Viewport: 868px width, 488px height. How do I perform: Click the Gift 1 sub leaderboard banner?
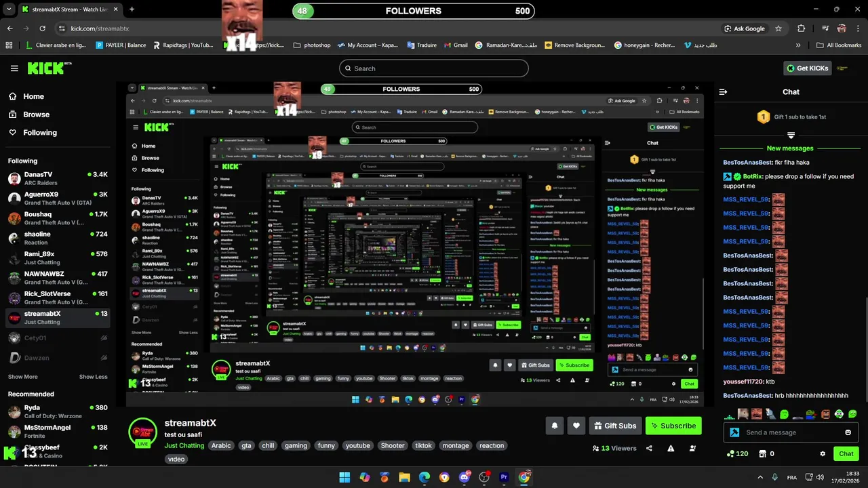791,117
